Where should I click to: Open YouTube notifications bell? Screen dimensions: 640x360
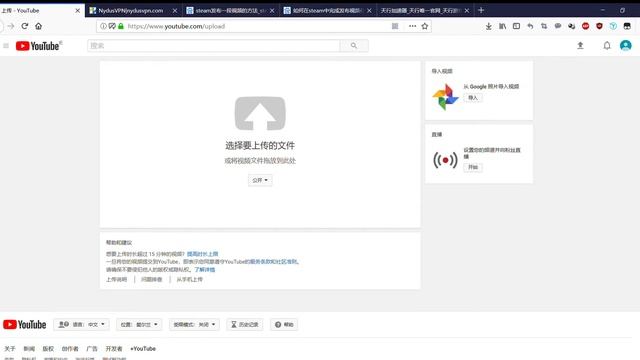click(607, 46)
